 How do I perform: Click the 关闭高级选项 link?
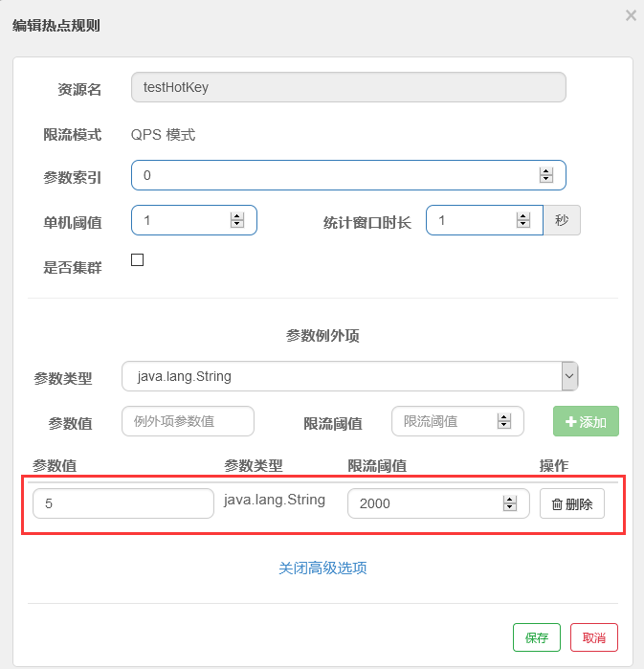coord(322,568)
